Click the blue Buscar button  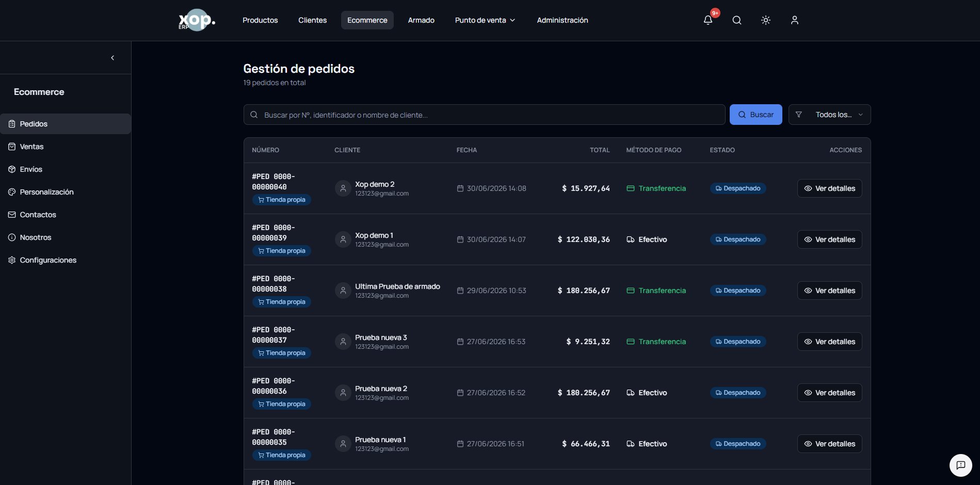(x=756, y=115)
